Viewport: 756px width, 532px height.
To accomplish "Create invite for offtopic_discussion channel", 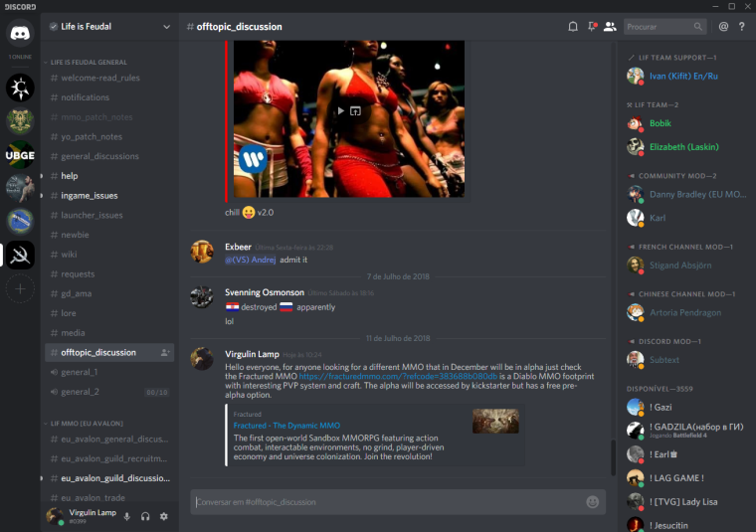I will (165, 352).
